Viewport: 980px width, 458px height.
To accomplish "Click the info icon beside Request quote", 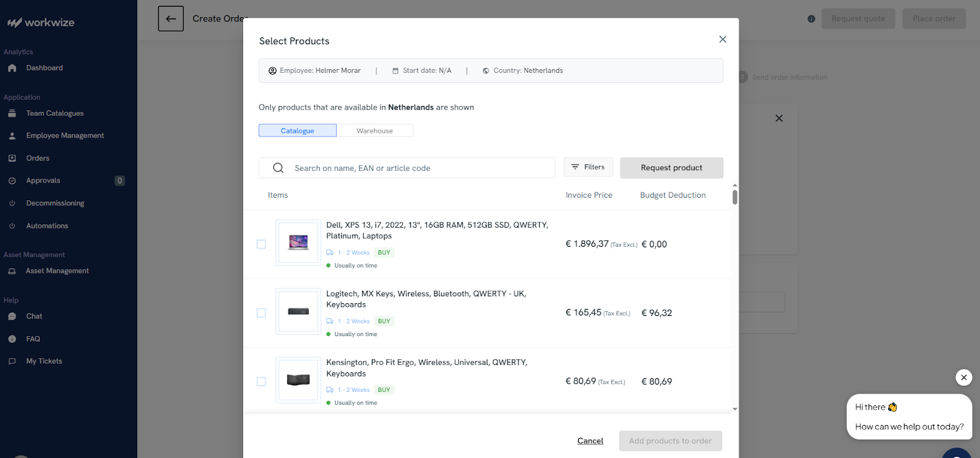I will [x=812, y=19].
